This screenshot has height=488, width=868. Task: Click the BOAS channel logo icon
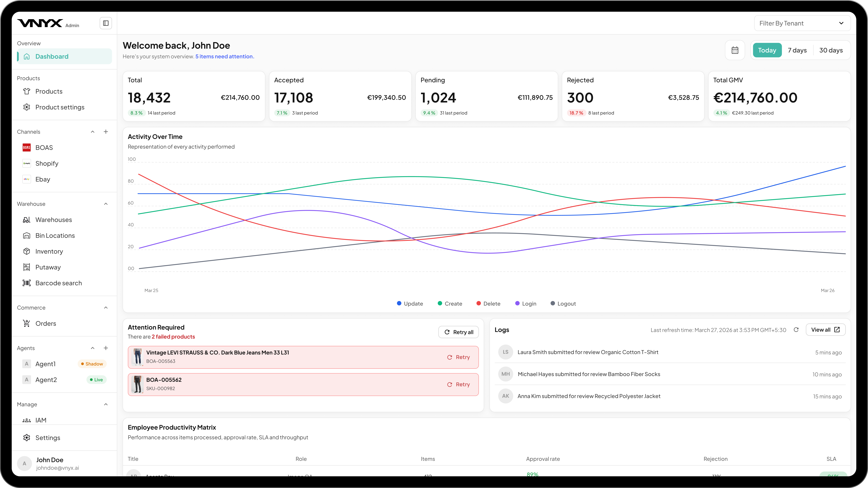pyautogui.click(x=27, y=148)
